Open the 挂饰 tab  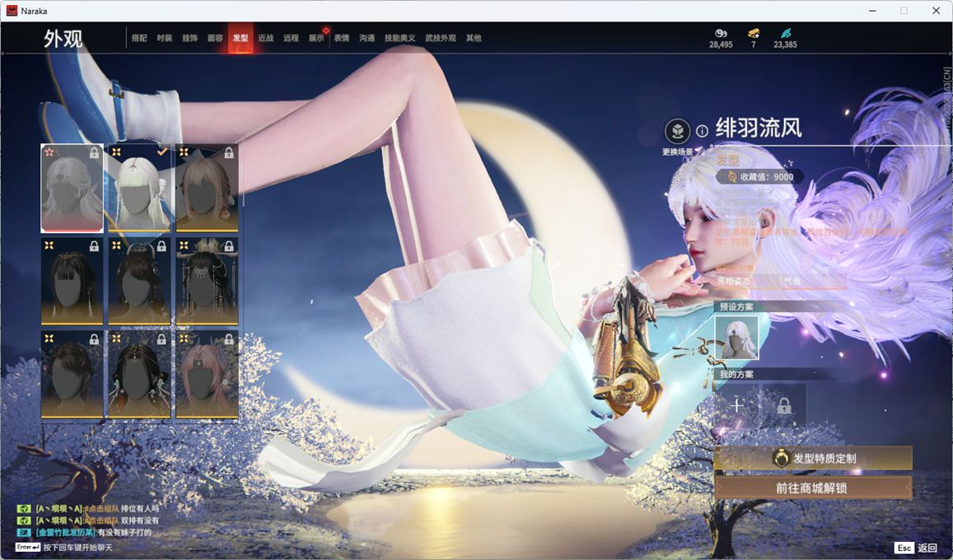click(189, 38)
